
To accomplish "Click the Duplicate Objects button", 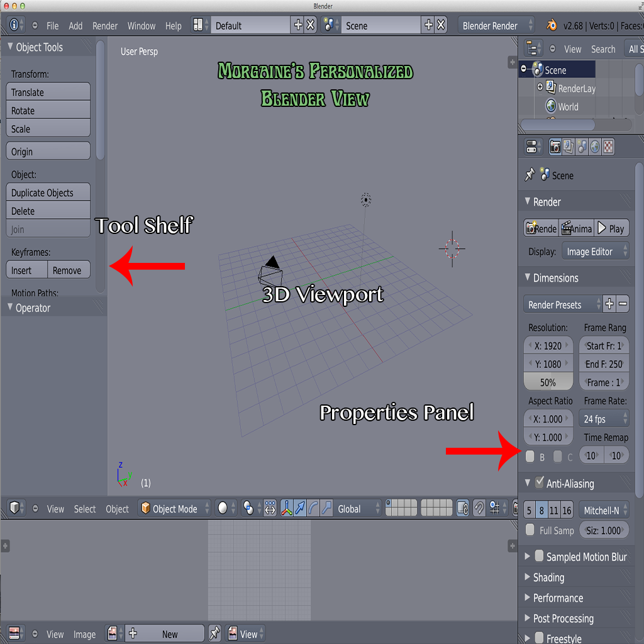I will pos(48,192).
